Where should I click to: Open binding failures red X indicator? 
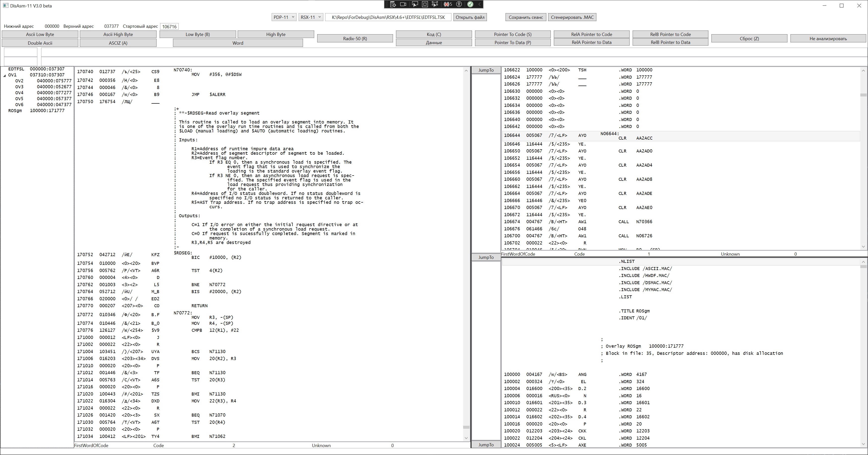448,4
